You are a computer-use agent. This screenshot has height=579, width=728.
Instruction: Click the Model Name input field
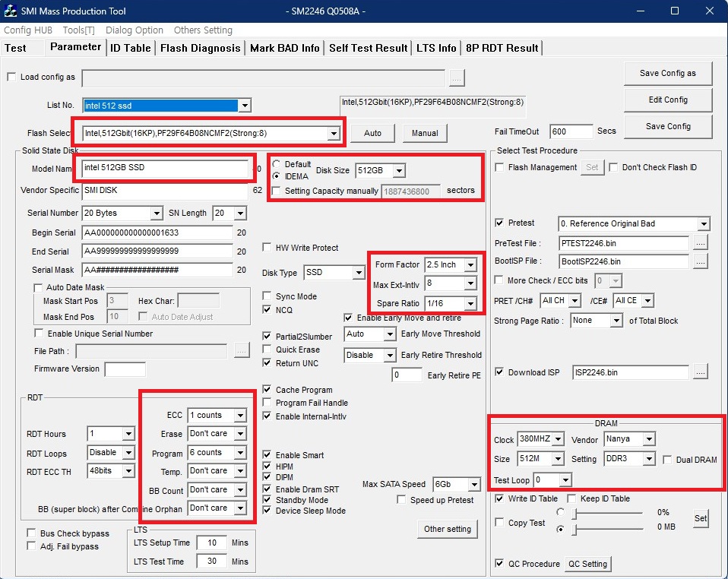165,168
